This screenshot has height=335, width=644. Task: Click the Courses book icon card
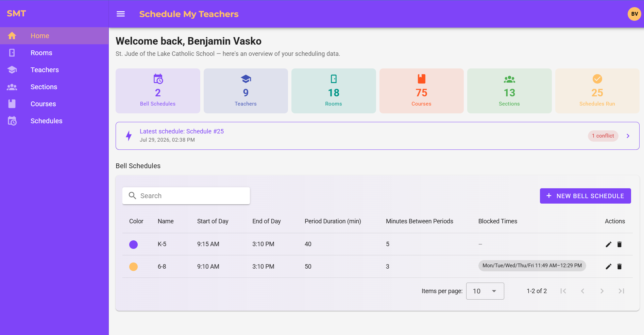(x=422, y=91)
